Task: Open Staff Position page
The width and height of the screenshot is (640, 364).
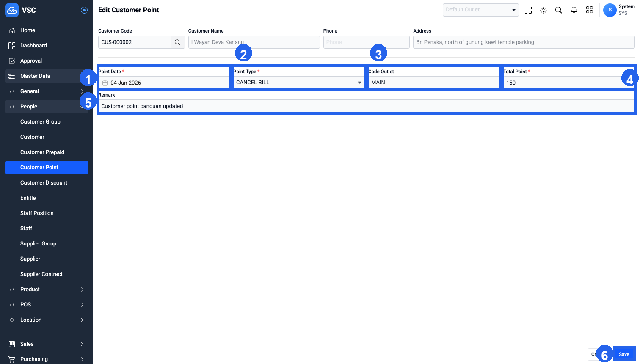Action: [x=47, y=213]
